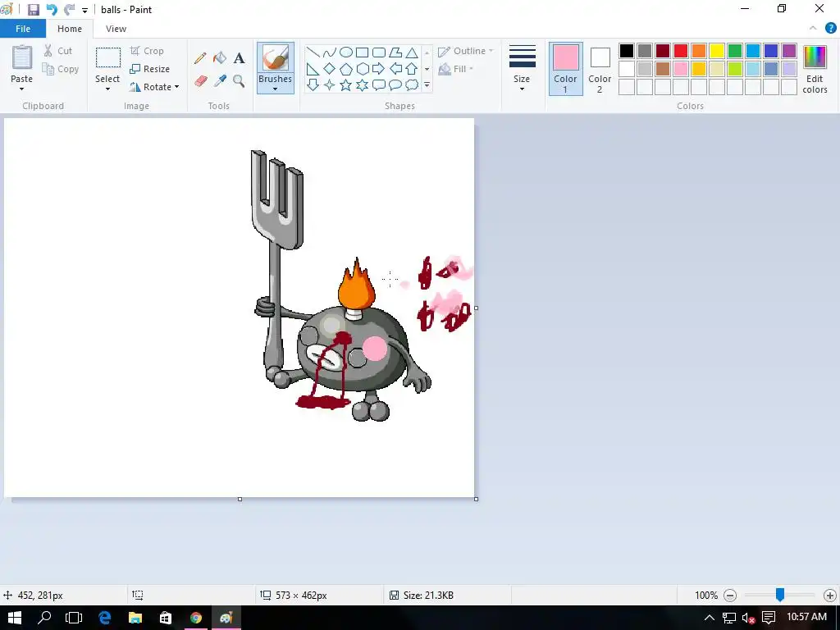This screenshot has width=840, height=630.
Task: Open Edit colors dialog
Action: tap(815, 70)
